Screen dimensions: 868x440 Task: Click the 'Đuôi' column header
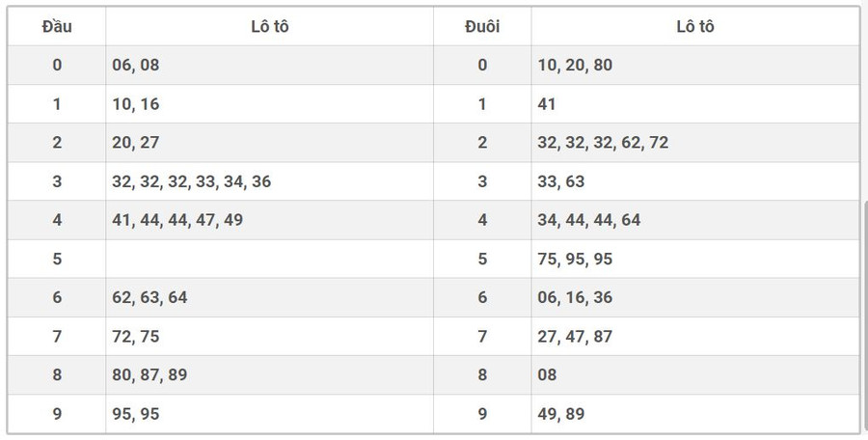tap(482, 26)
